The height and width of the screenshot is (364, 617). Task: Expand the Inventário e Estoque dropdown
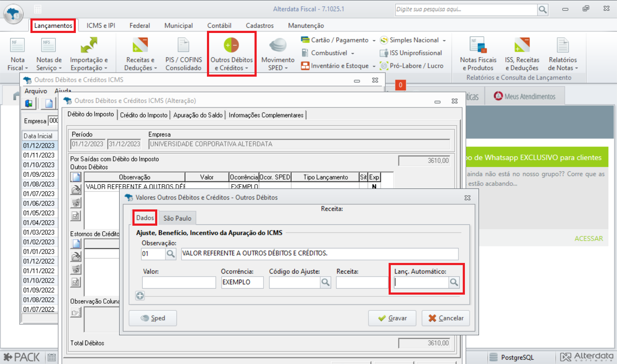coord(374,66)
